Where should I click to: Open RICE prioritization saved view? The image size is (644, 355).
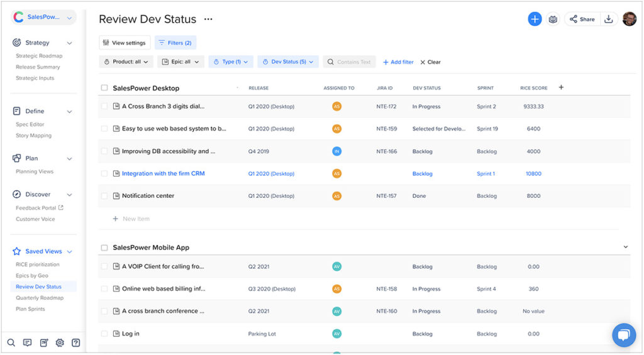[x=38, y=265]
